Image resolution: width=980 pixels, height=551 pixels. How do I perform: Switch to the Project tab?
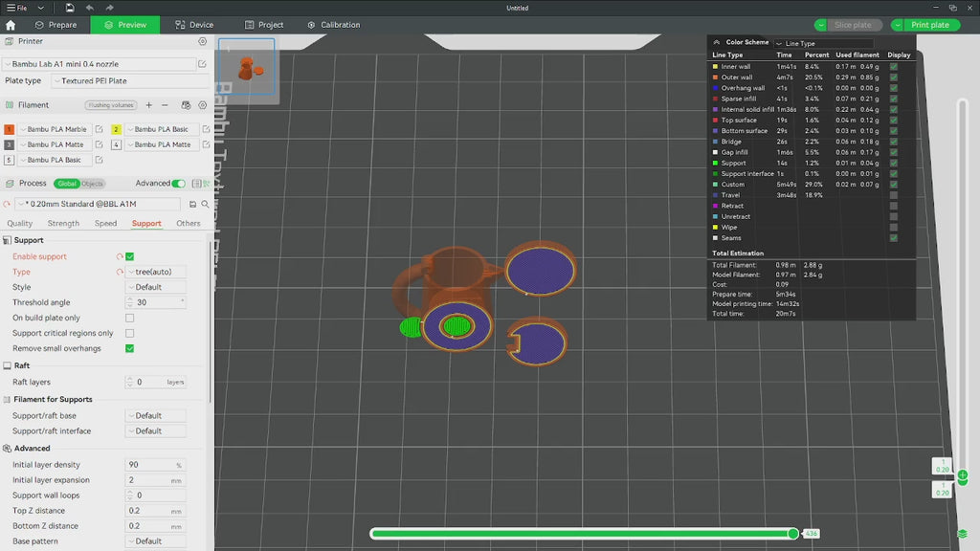coord(264,25)
